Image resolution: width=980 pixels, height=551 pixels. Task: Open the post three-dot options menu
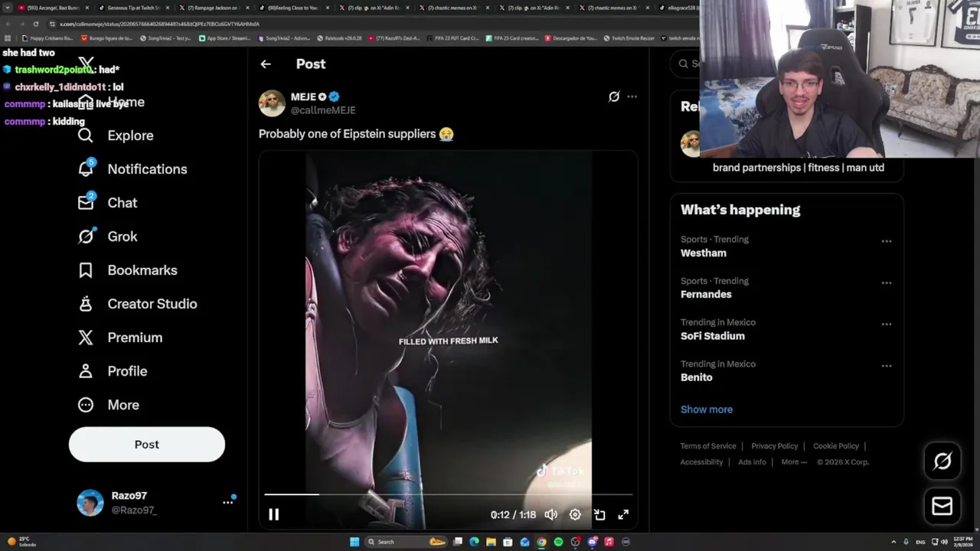[632, 96]
